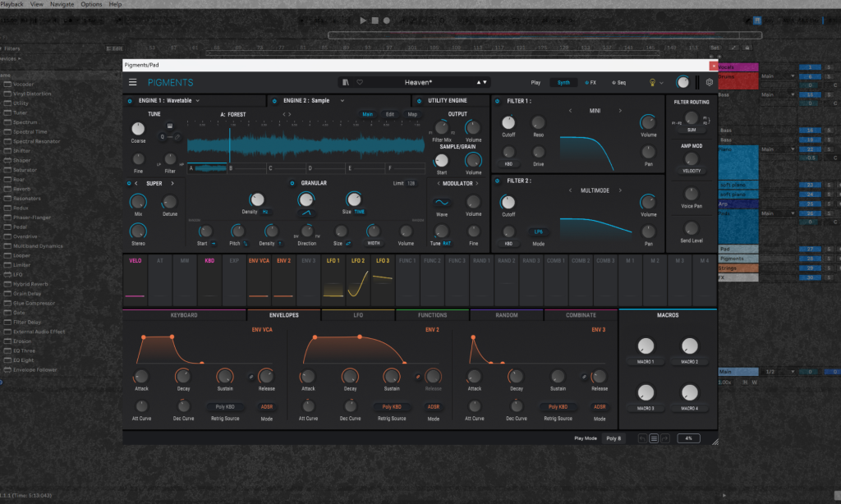
Task: Open the Poly 8 play mode selector
Action: point(614,438)
